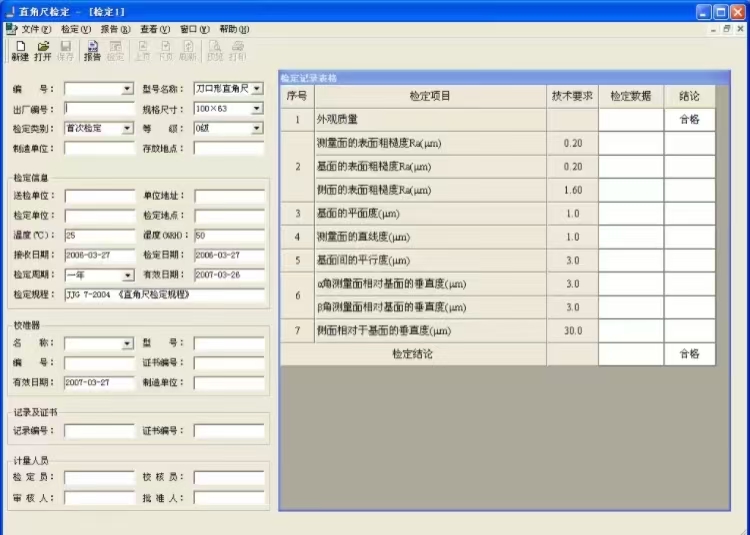
Task: Click 检定数据 cell for 外观质量 row
Action: point(631,120)
